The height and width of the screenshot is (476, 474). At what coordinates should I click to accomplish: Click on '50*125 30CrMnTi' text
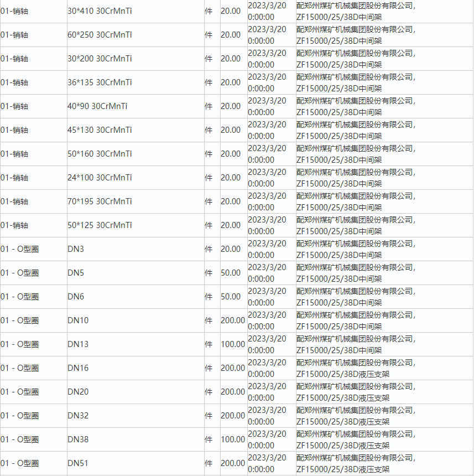pos(100,225)
